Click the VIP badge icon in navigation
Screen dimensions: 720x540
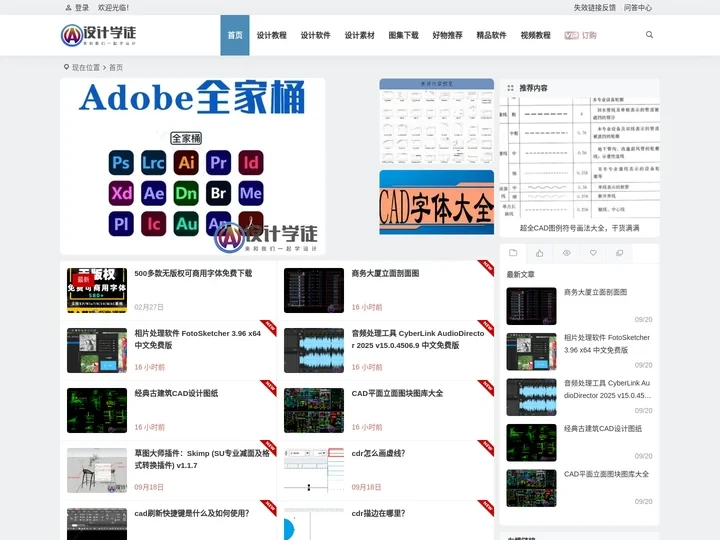(x=572, y=35)
